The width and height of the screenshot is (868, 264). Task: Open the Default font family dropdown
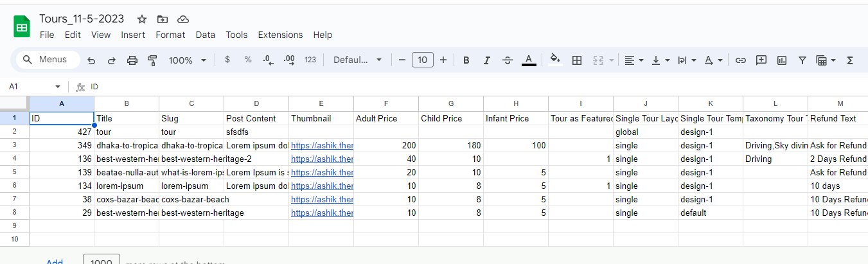pyautogui.click(x=357, y=60)
